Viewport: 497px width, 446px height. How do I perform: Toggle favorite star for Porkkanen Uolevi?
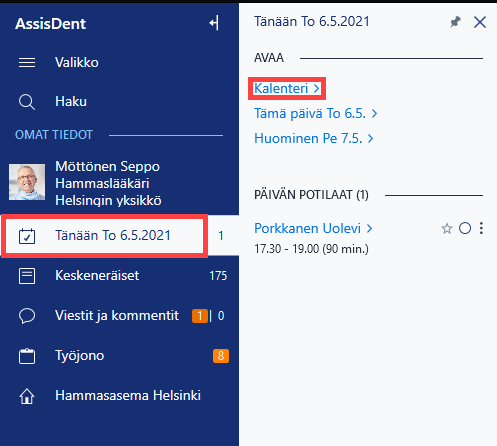[x=447, y=229]
